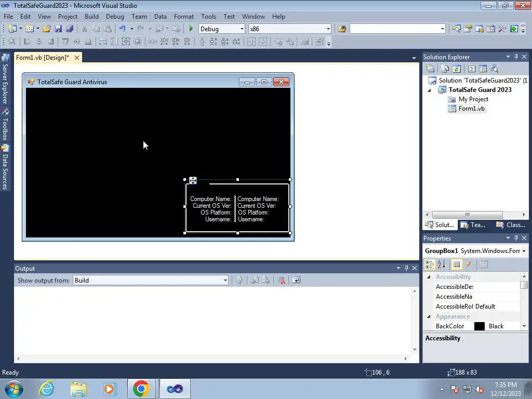Open the Build menu
532x399 pixels.
(x=91, y=16)
